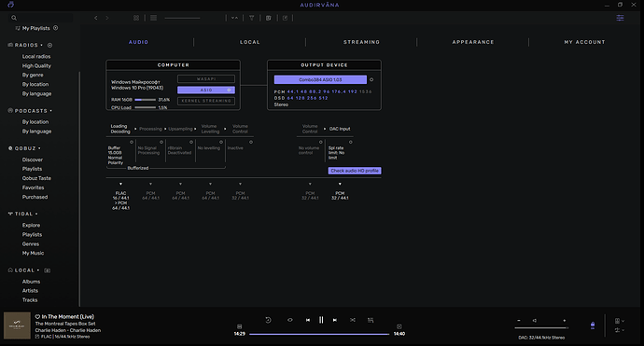
Task: Open Qobuz Favorites
Action: pos(33,187)
